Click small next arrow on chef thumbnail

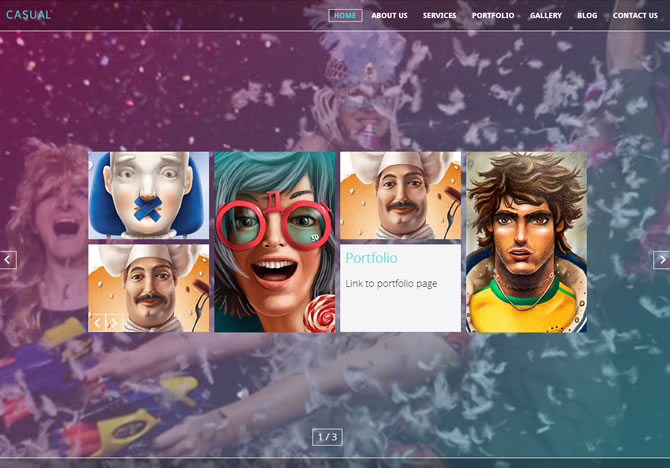click(x=113, y=322)
